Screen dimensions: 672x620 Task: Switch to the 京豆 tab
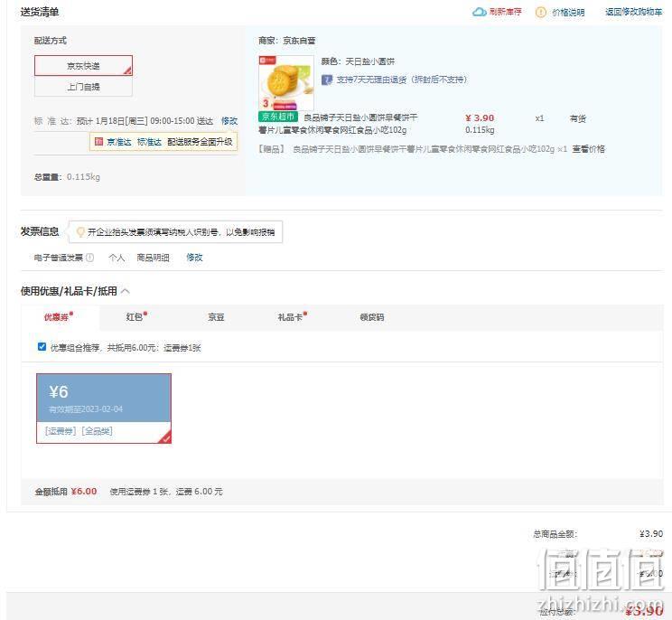point(216,317)
